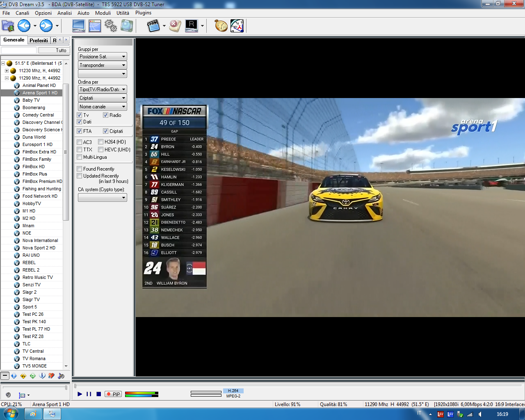Open the Nome canale sort dropdown
Viewport: 525px width, 420px height.
103,107
